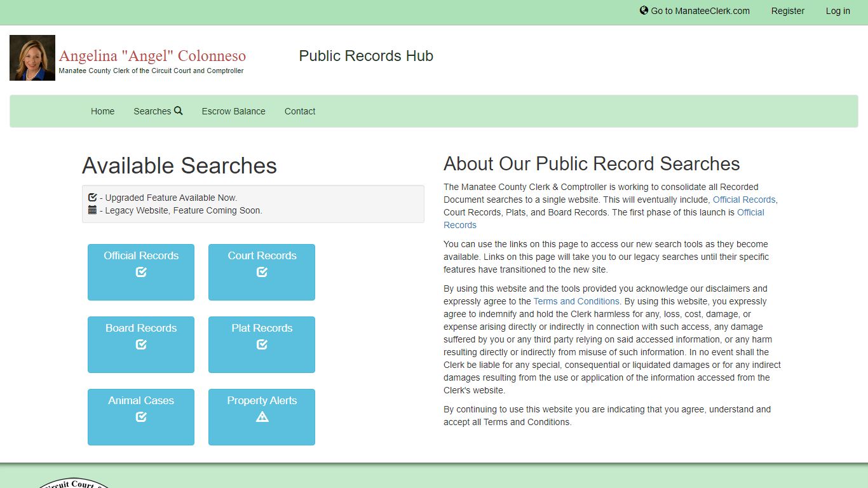This screenshot has height=488, width=868.
Task: Open the Contact page
Action: pos(300,111)
